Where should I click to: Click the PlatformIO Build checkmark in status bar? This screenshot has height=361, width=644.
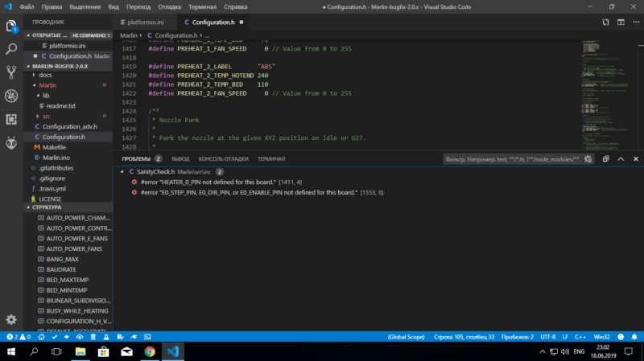pyautogui.click(x=55, y=337)
